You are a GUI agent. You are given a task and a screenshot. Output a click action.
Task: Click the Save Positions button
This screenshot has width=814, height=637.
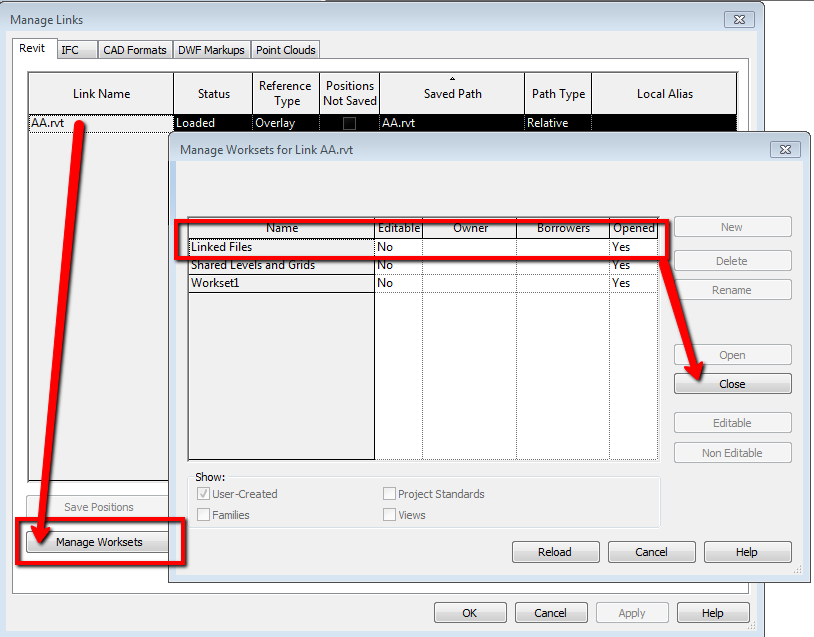[101, 507]
